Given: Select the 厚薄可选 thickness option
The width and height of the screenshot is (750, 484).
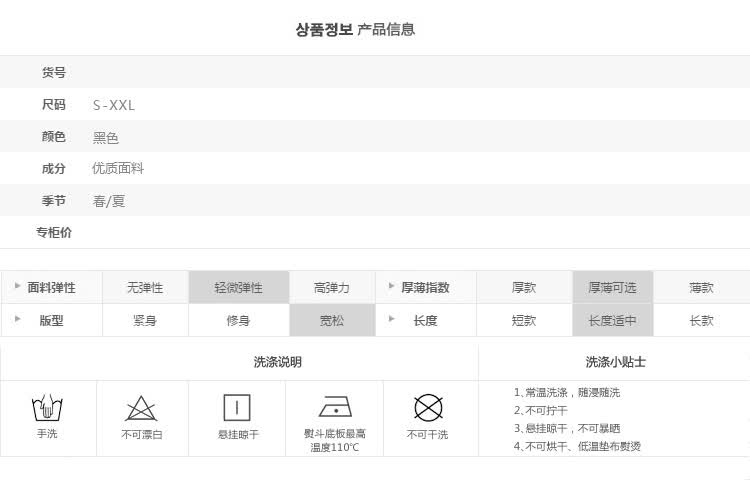Looking at the screenshot, I should [612, 288].
